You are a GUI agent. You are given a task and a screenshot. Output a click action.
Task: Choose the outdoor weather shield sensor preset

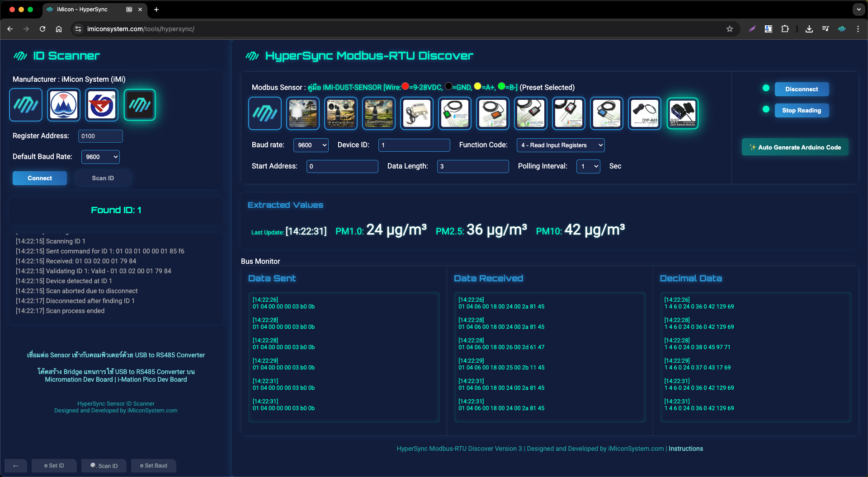point(303,113)
